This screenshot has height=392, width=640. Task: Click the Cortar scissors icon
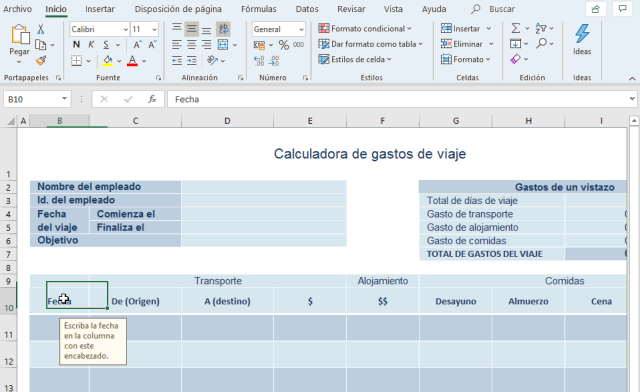tap(40, 29)
